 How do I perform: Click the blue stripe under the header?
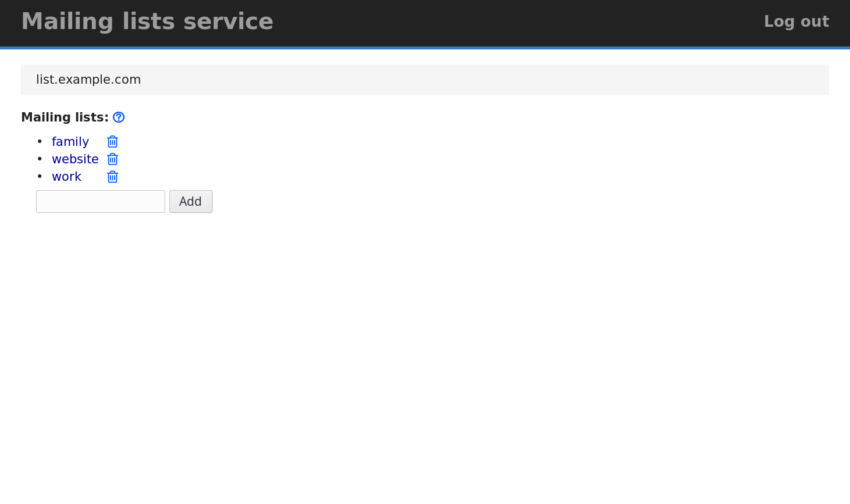point(425,48)
